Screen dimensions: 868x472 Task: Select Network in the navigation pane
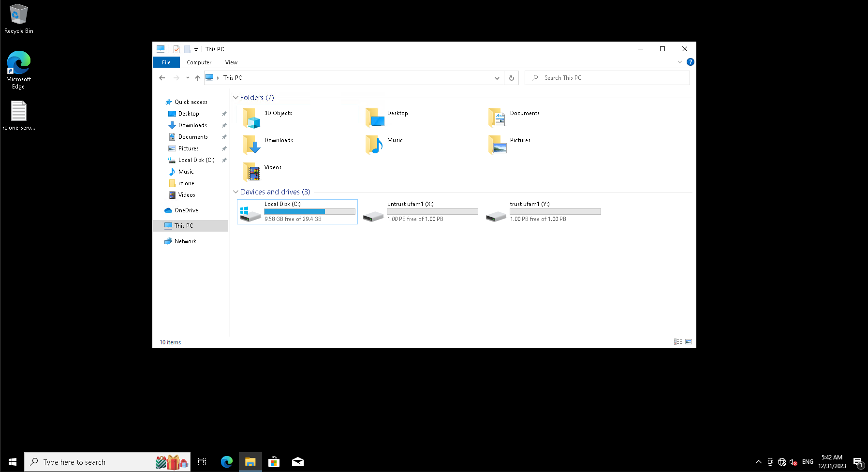185,241
